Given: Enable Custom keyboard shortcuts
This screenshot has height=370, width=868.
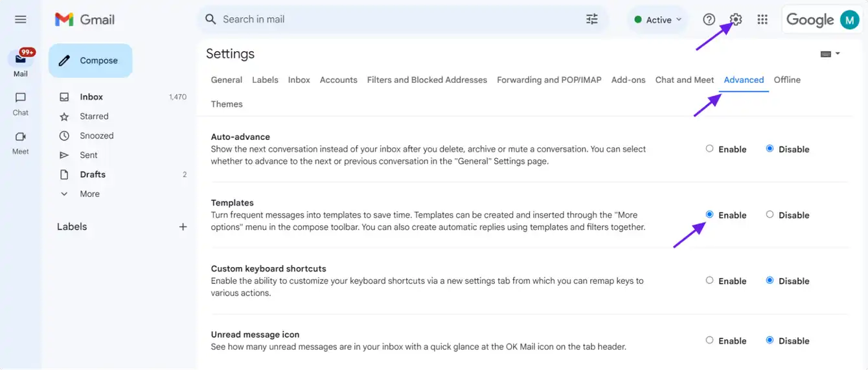Looking at the screenshot, I should pyautogui.click(x=710, y=281).
